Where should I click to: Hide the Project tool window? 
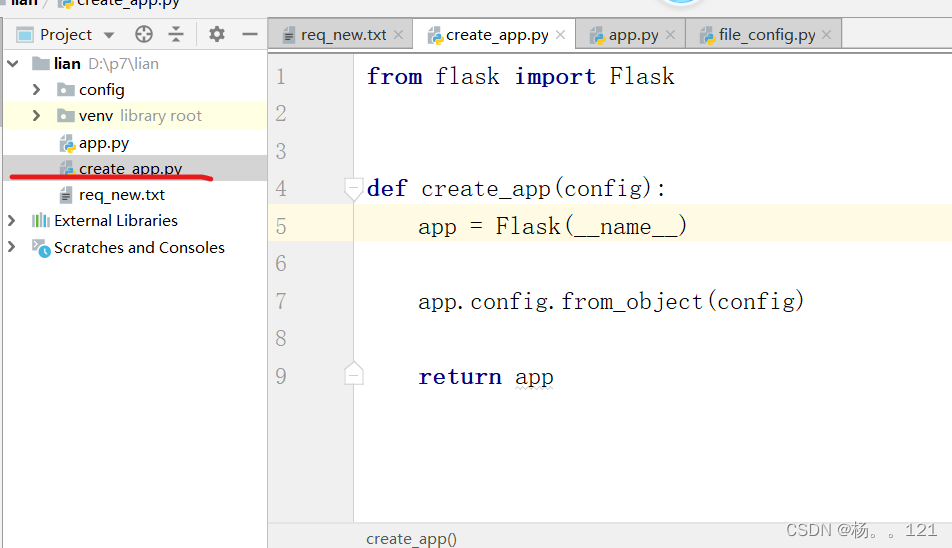[x=250, y=35]
